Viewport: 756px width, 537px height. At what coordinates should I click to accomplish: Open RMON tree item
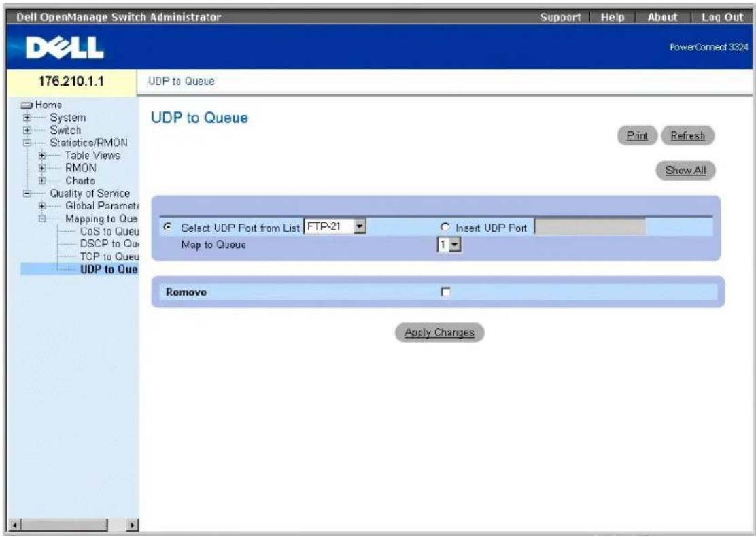point(80,168)
